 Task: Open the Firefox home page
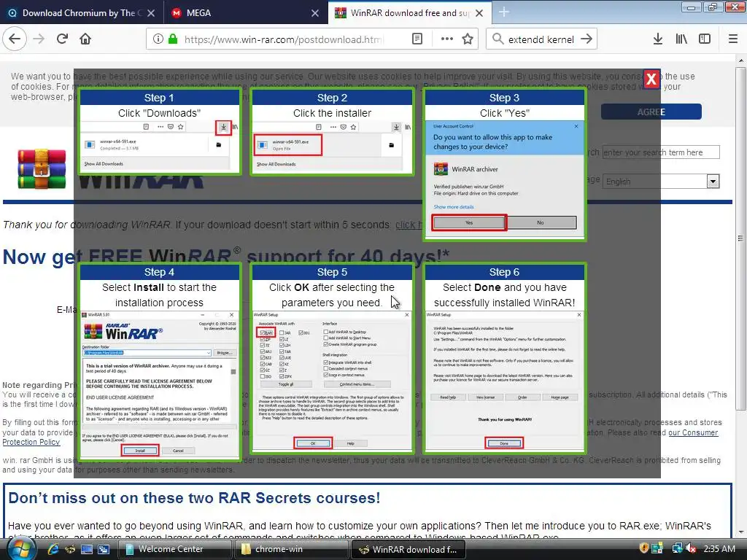pos(85,39)
